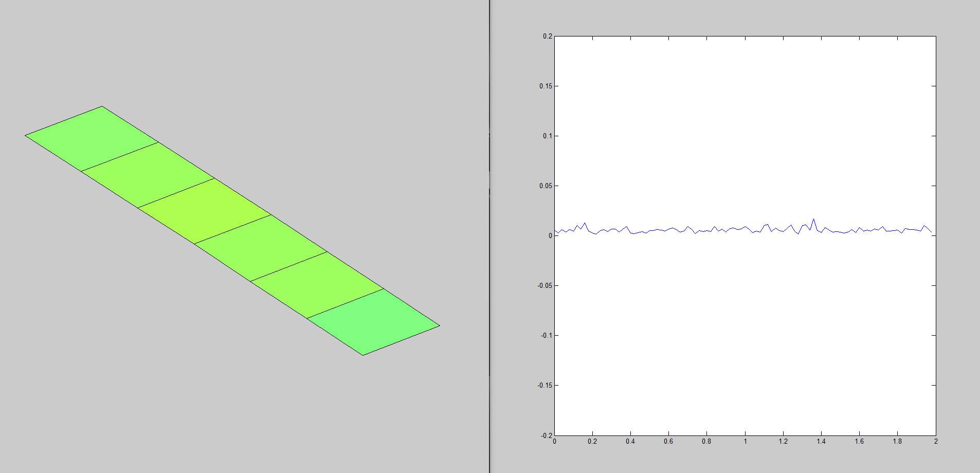
Task: Click the 1.8 x-axis tick label
Action: click(897, 442)
